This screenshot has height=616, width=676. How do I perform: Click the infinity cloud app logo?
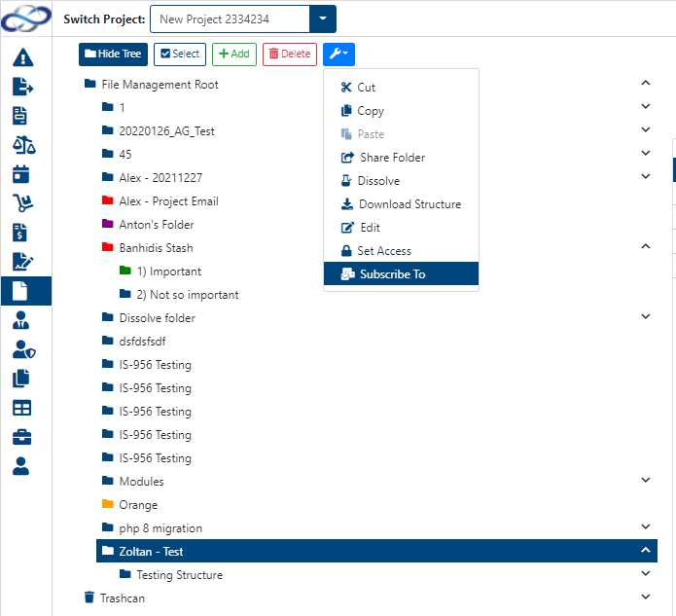[x=26, y=18]
